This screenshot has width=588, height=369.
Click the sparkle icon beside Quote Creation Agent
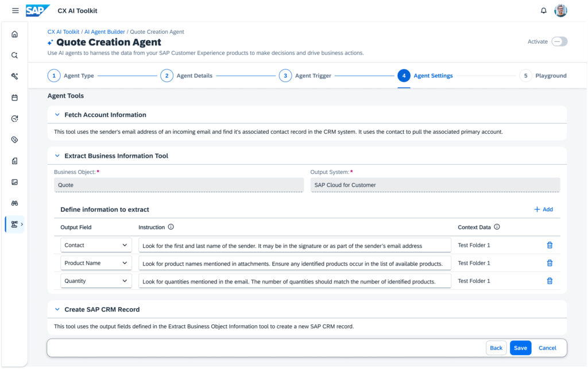[x=51, y=42]
